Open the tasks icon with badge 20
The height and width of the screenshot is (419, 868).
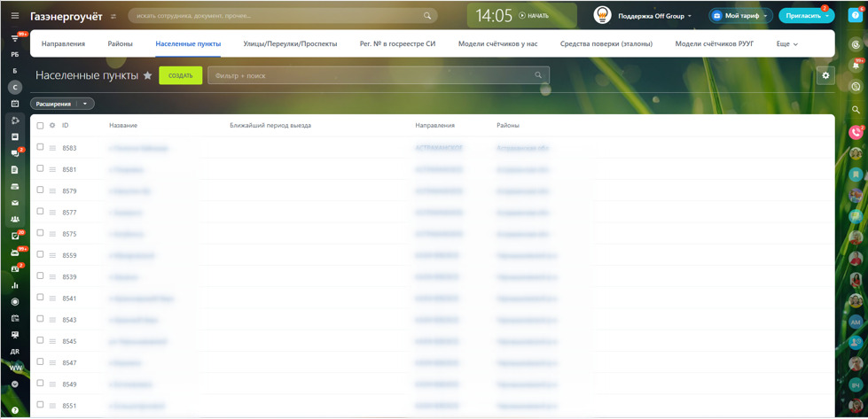pos(15,236)
